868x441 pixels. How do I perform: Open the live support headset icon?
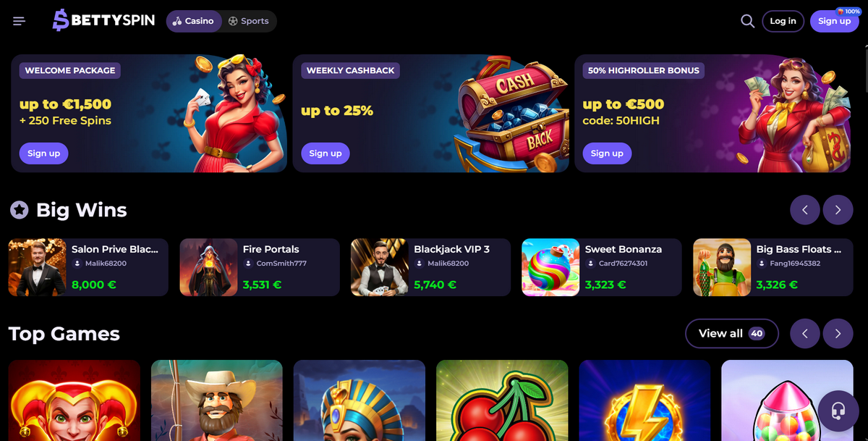[838, 411]
